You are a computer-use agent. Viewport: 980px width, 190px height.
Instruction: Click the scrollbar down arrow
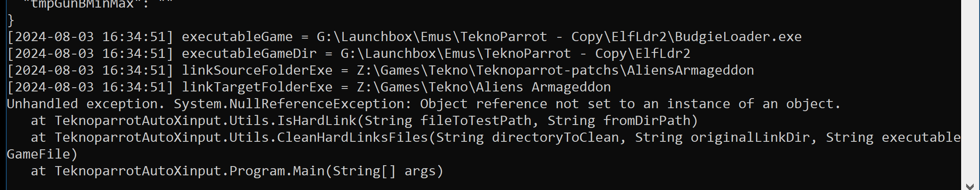(x=970, y=186)
